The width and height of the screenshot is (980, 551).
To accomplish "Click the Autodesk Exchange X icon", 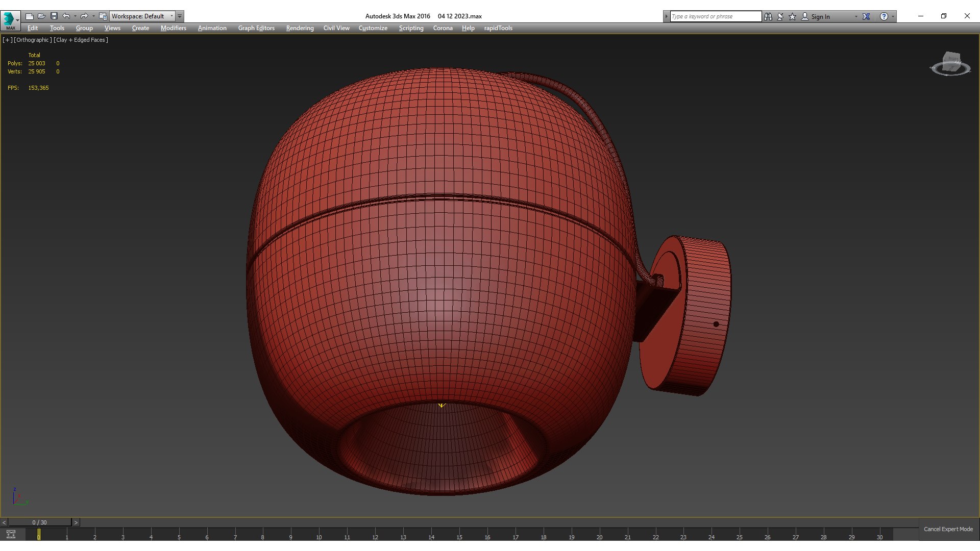I will click(866, 16).
